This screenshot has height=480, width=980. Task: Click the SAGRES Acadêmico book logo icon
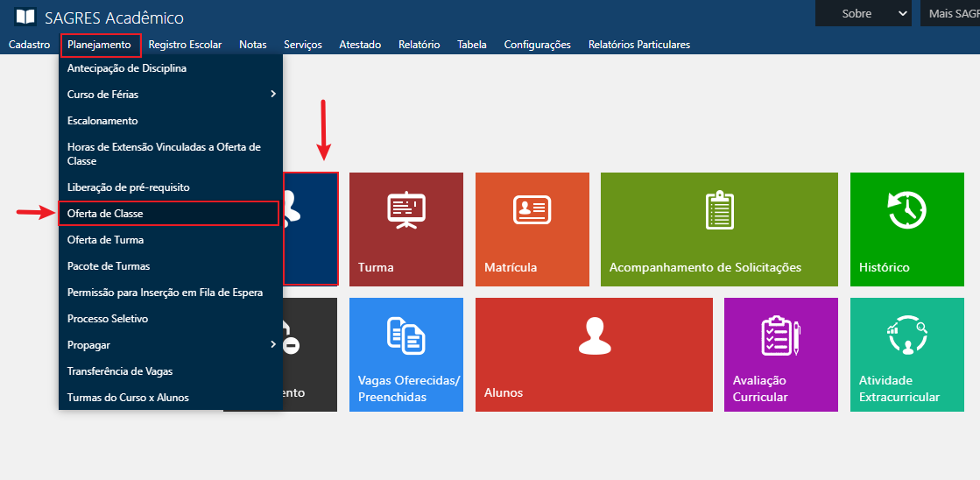tap(25, 17)
